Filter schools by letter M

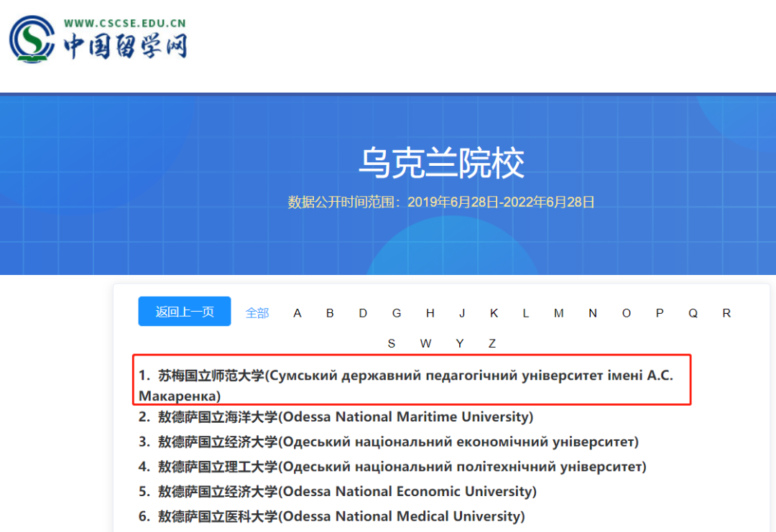pos(559,313)
